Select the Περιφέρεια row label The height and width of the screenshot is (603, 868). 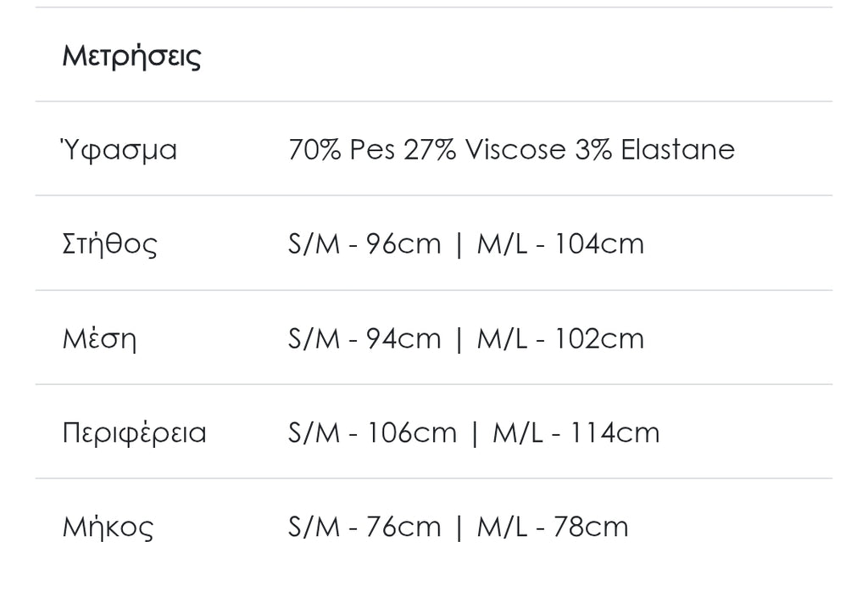pyautogui.click(x=134, y=433)
